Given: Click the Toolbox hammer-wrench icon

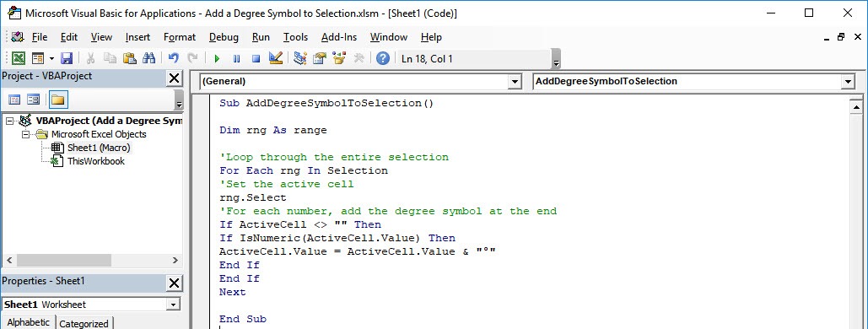Looking at the screenshot, I should 359,58.
